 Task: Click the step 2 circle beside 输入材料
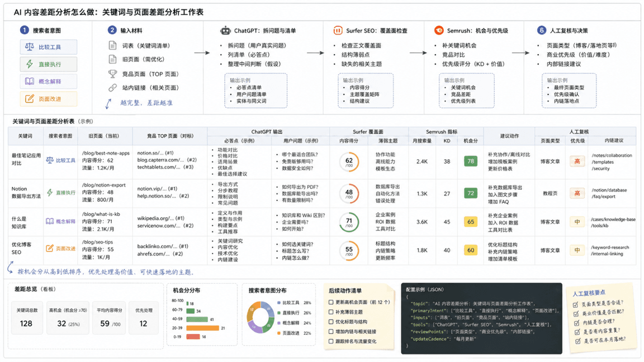point(112,30)
